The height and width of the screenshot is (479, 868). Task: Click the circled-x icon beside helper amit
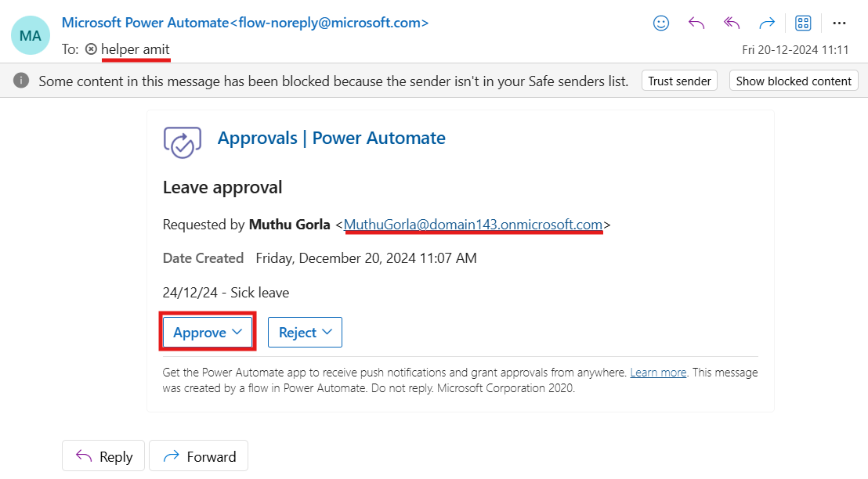pos(91,49)
